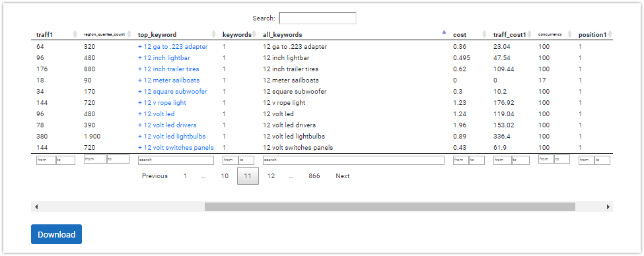Expand '+ 12 ga to .223 adapter' row
This screenshot has height=256, width=644.
pos(173,47)
